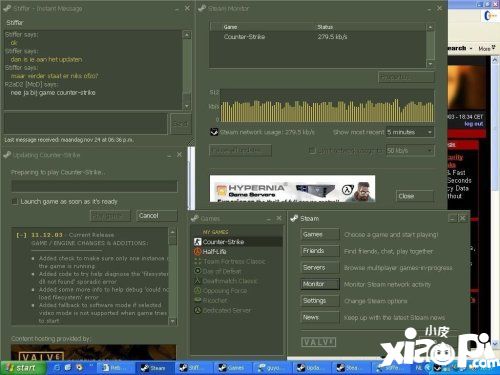Open the Show most recent 5 minutes dropdown
The width and height of the screenshot is (500, 375).
point(410,132)
